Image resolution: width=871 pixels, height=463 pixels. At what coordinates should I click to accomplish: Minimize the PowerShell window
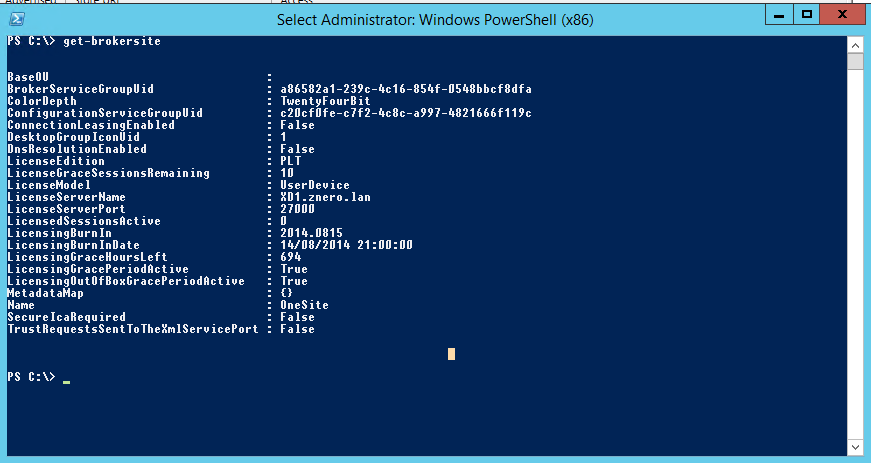(779, 15)
